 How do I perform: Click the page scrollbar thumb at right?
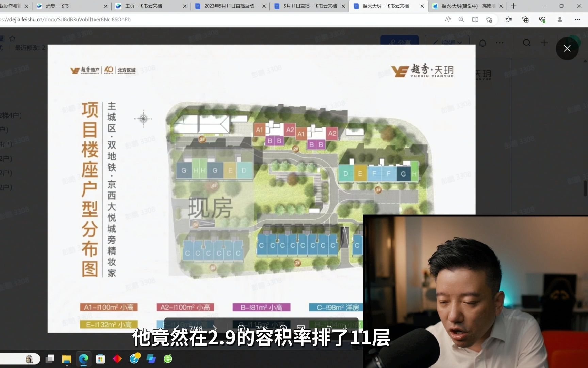click(x=585, y=188)
